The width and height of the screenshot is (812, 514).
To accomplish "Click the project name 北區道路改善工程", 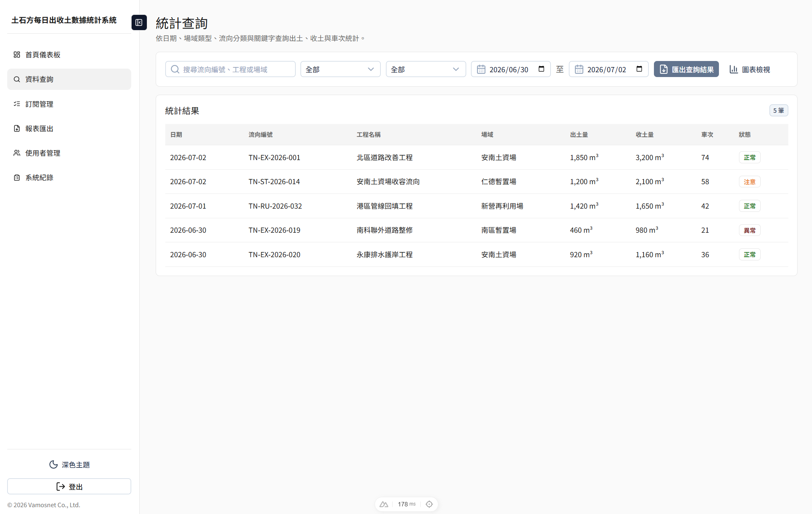I will 385,158.
